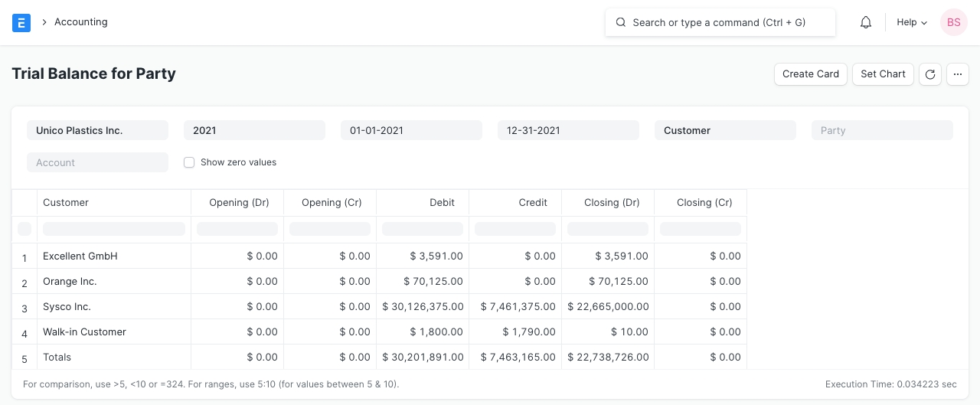This screenshot has width=980, height=405.
Task: Click the Debit column filter box
Action: (x=423, y=229)
